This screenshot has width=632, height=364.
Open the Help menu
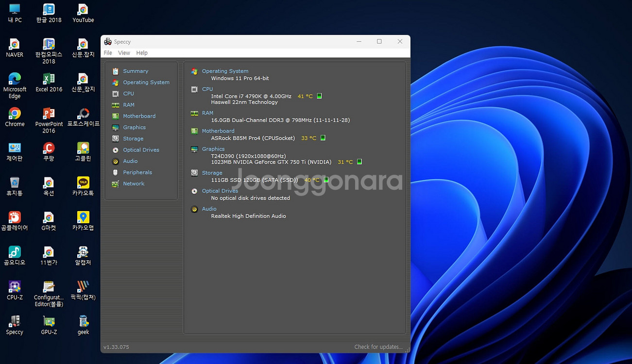pos(142,53)
